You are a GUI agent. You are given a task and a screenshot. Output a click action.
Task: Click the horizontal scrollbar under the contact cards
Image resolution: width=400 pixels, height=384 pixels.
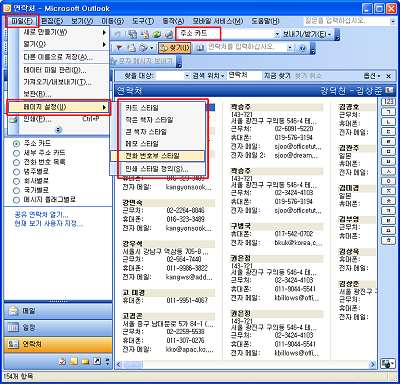(245, 364)
